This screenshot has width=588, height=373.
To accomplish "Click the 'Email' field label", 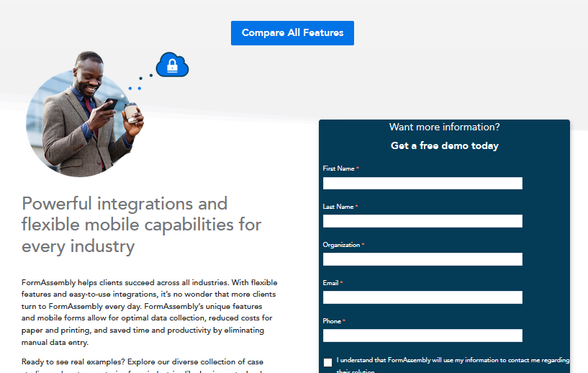I will [x=331, y=283].
